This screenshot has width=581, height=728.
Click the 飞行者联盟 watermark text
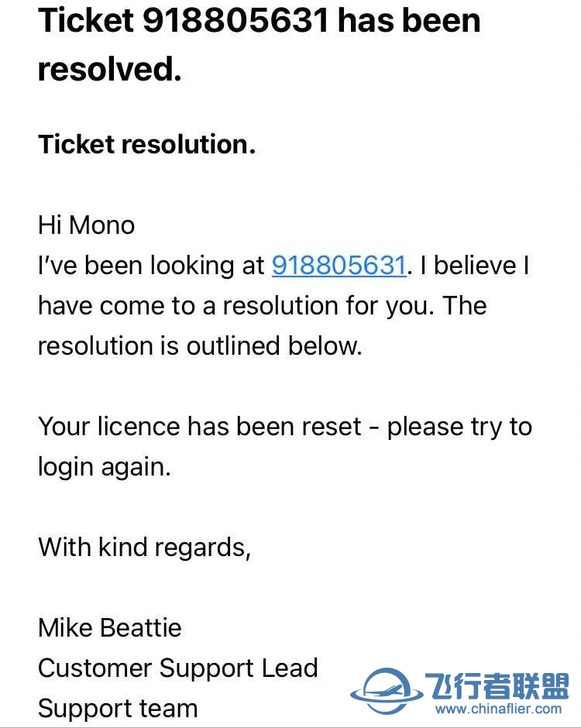[497, 685]
